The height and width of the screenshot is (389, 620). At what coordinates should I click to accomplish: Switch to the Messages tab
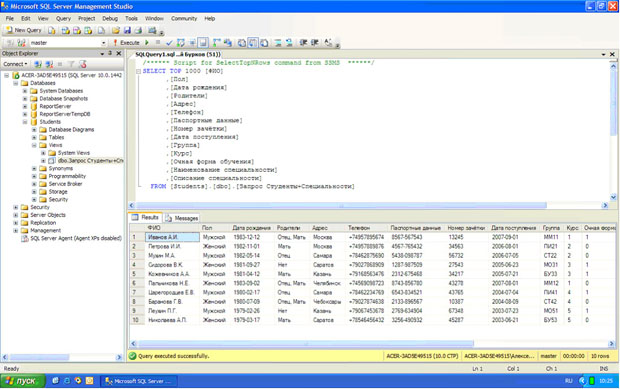click(182, 218)
